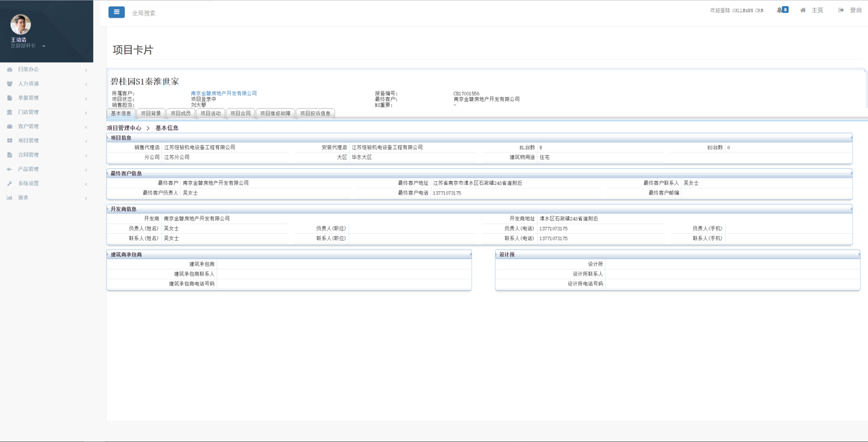Switch to the 项目背景 tab
This screenshot has width=868, height=442.
tap(151, 113)
